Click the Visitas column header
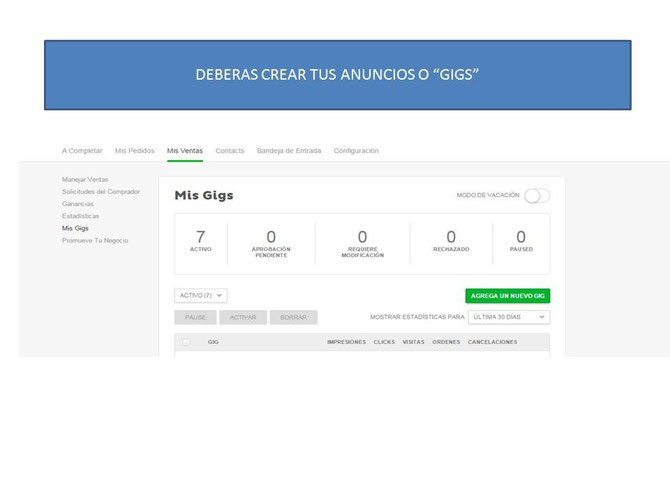The image size is (670, 503). (x=414, y=342)
